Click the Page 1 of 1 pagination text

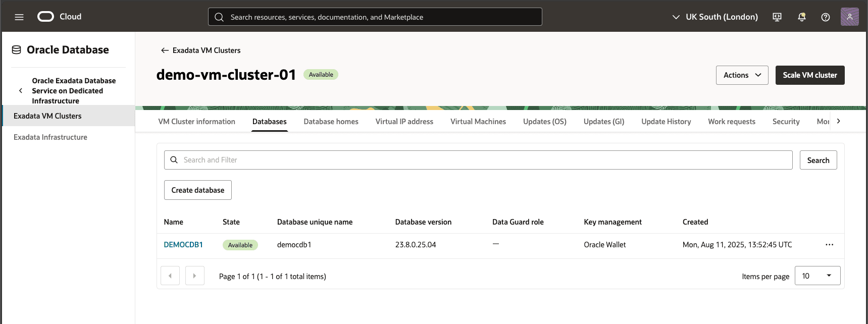[x=273, y=277]
